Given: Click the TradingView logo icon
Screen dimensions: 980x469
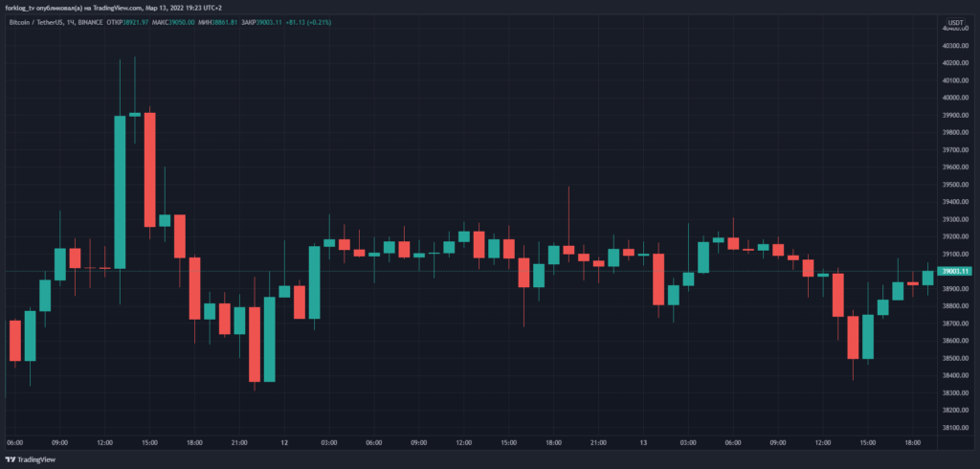Looking at the screenshot, I should pos(13,460).
